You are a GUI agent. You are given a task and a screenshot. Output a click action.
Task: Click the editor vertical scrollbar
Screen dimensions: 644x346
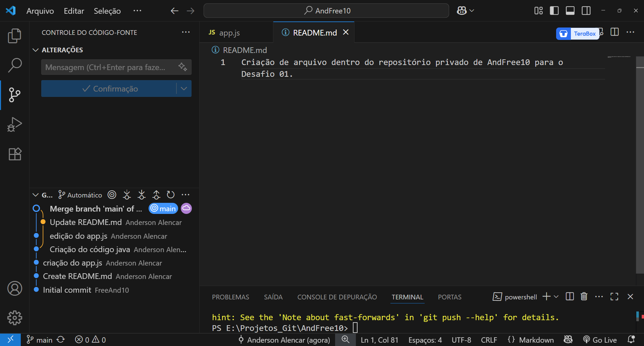click(640, 164)
